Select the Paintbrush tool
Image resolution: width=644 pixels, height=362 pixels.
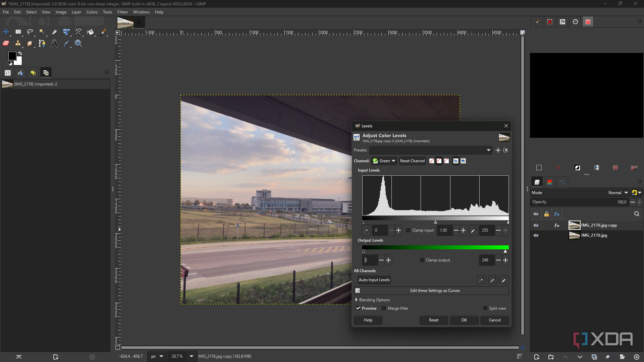(103, 32)
